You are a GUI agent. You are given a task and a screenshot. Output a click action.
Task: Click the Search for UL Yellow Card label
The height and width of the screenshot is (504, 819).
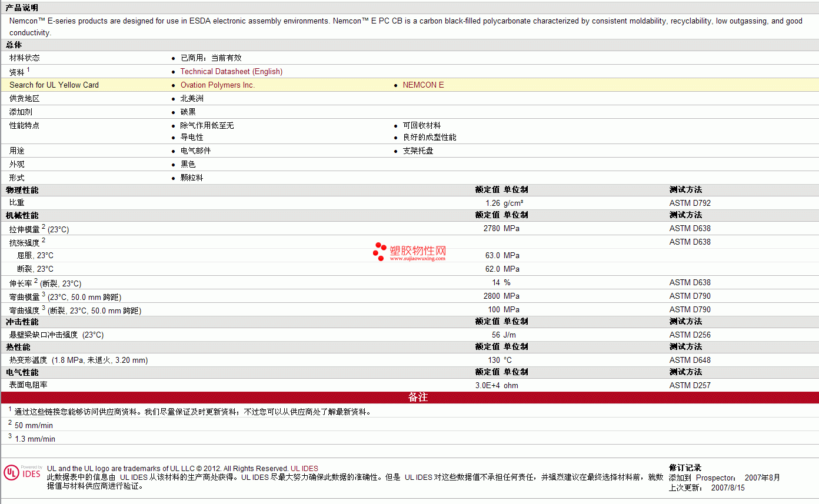click(x=54, y=85)
